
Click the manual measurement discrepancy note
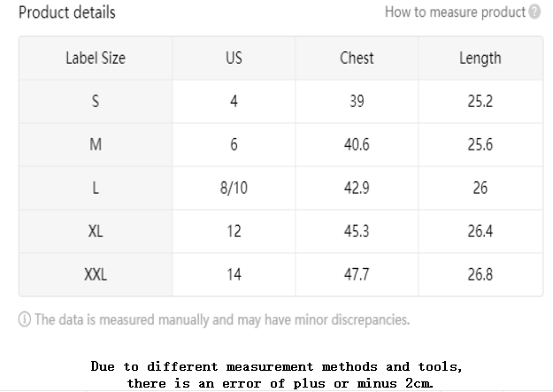click(222, 319)
